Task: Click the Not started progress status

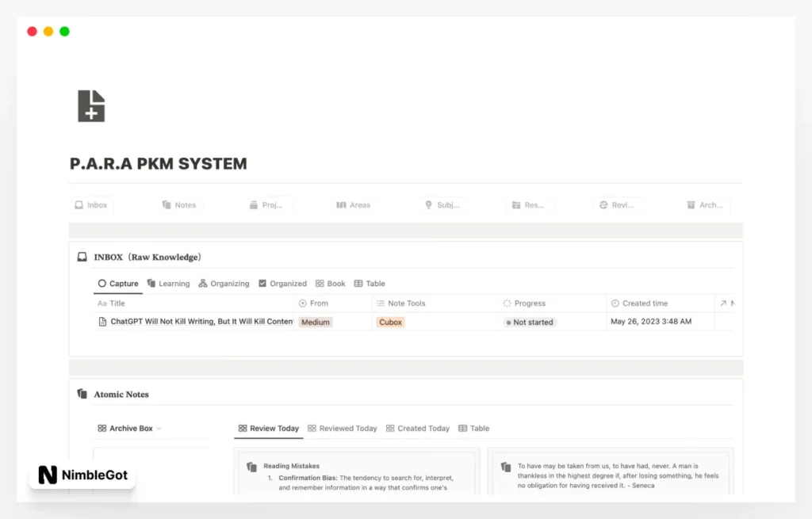Action: pos(530,322)
